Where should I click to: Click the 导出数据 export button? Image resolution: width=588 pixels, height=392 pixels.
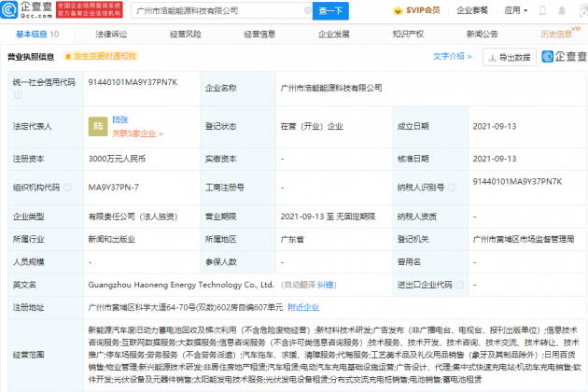[x=510, y=57]
